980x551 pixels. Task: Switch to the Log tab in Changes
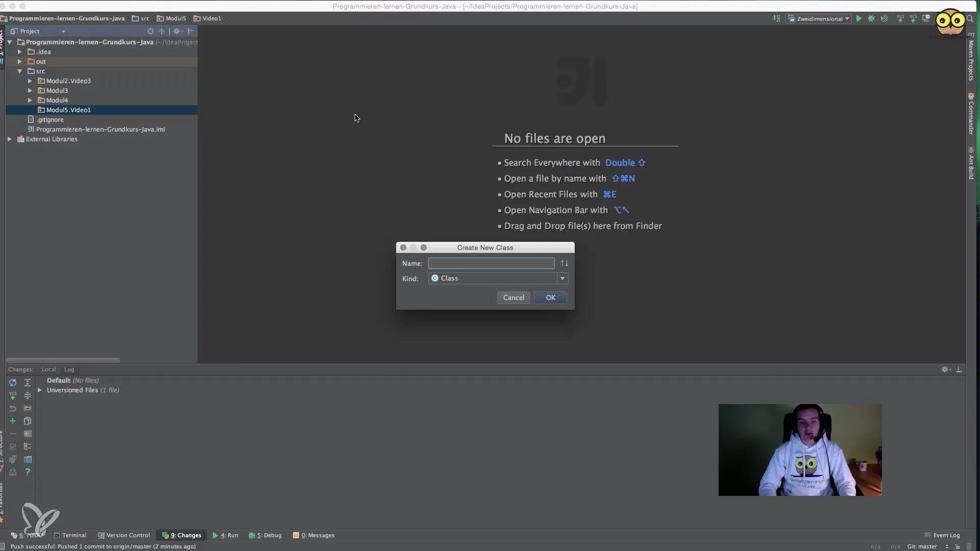point(69,369)
